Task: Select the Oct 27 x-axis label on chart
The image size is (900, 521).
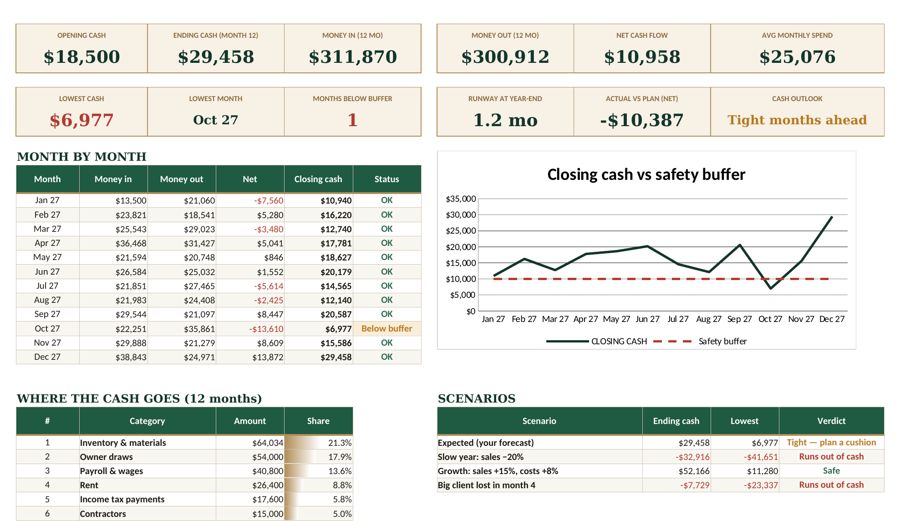Action: click(x=770, y=319)
